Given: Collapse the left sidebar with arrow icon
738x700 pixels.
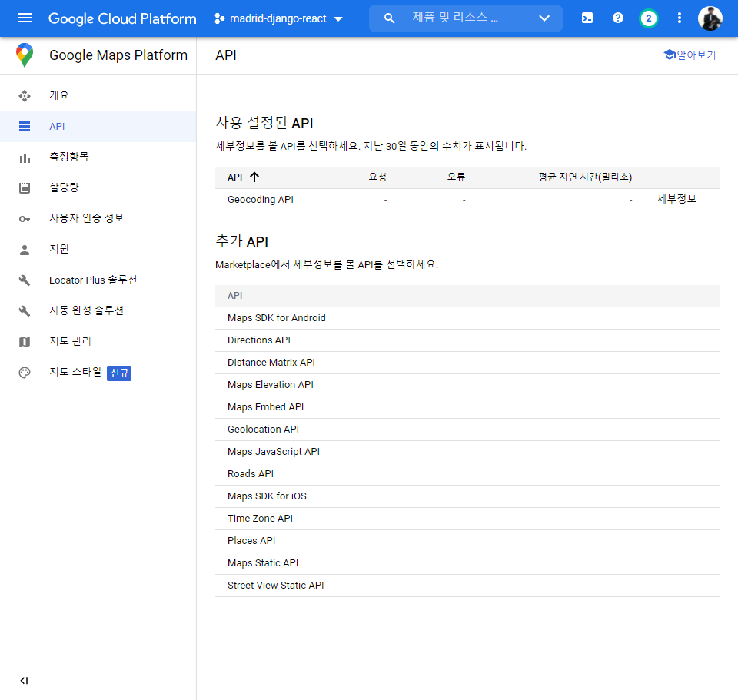Looking at the screenshot, I should point(24,681).
